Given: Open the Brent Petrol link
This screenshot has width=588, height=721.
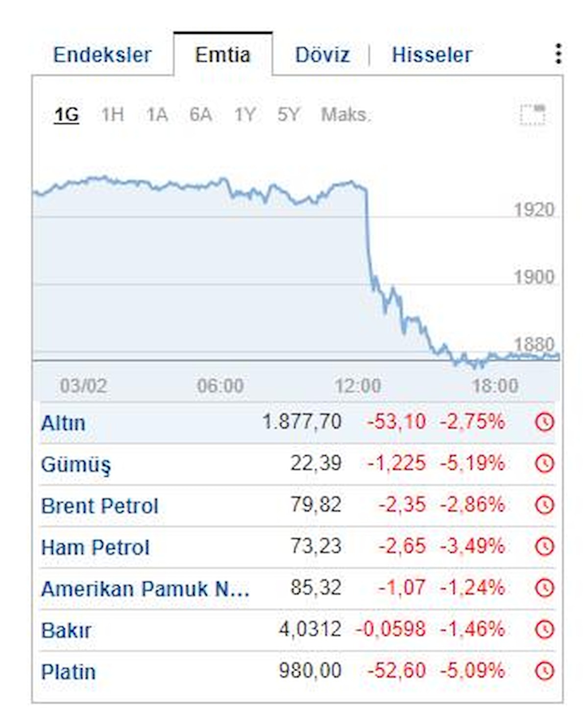Looking at the screenshot, I should point(99,506).
